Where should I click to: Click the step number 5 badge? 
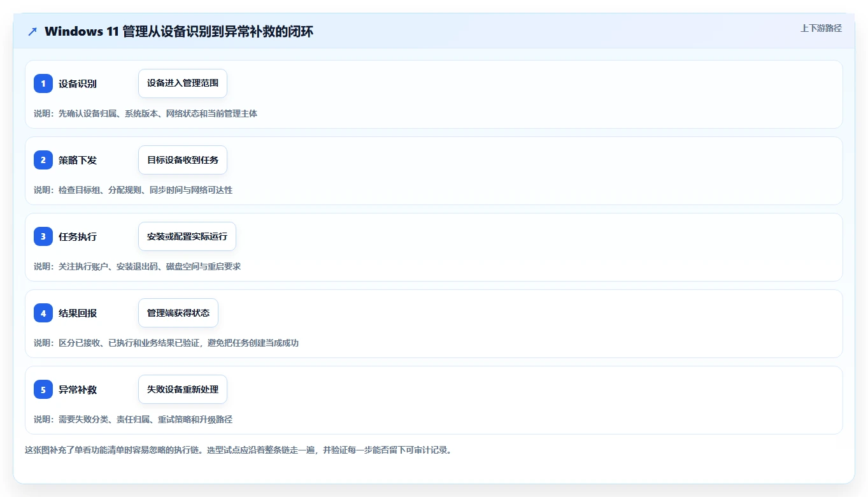coord(43,389)
